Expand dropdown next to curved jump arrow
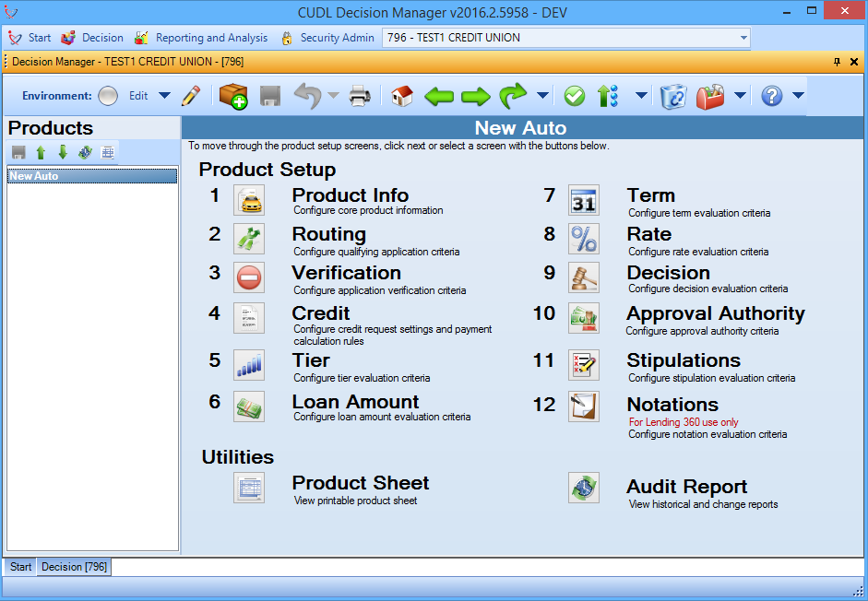Viewport: 868px width, 601px height. (542, 96)
